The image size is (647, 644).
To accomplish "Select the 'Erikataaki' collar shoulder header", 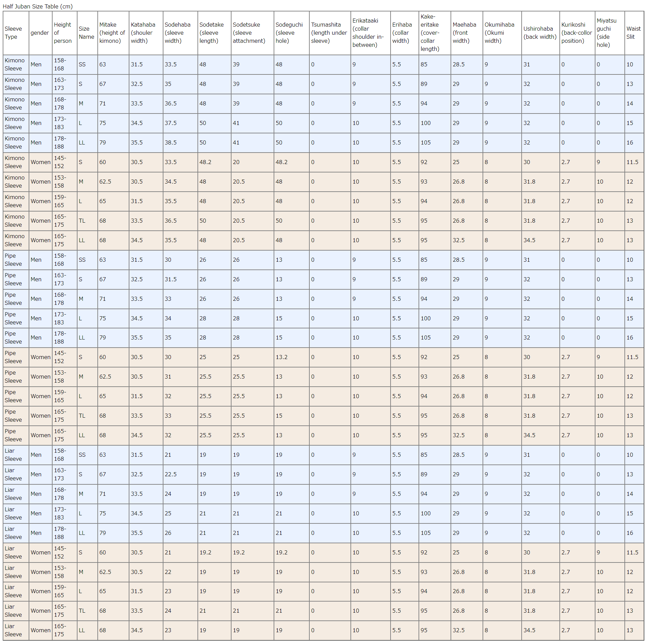I will coord(368,33).
